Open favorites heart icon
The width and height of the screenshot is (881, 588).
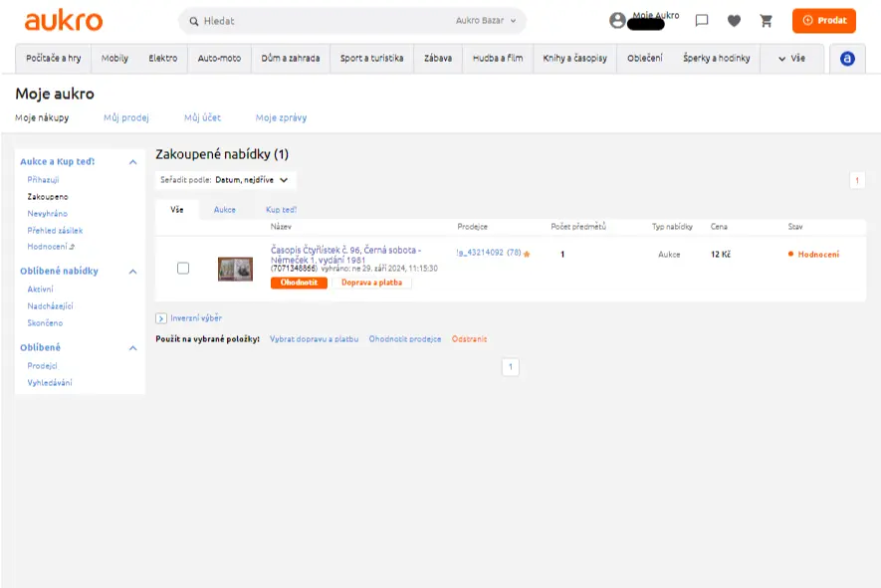[734, 21]
